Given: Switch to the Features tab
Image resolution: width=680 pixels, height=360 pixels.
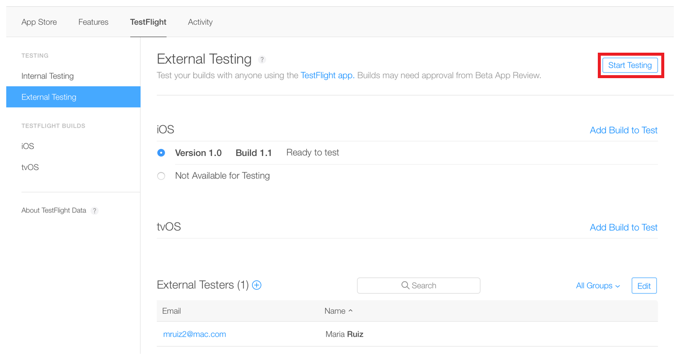Looking at the screenshot, I should pyautogui.click(x=93, y=22).
